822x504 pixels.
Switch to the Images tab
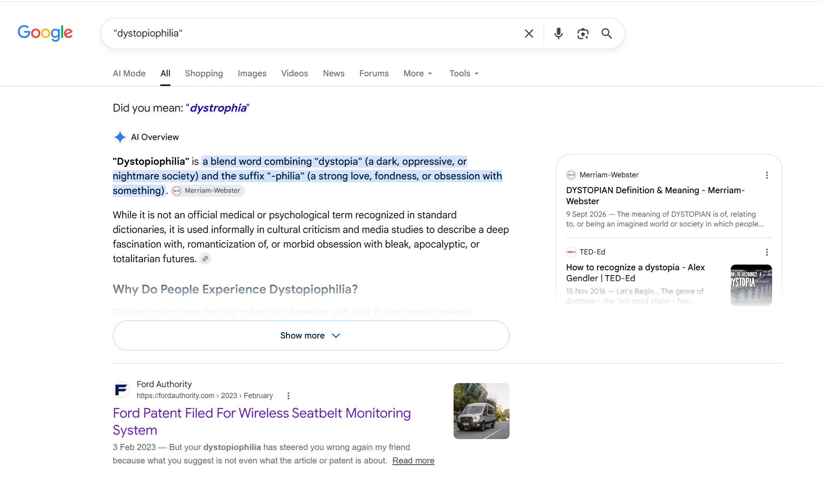(x=252, y=73)
